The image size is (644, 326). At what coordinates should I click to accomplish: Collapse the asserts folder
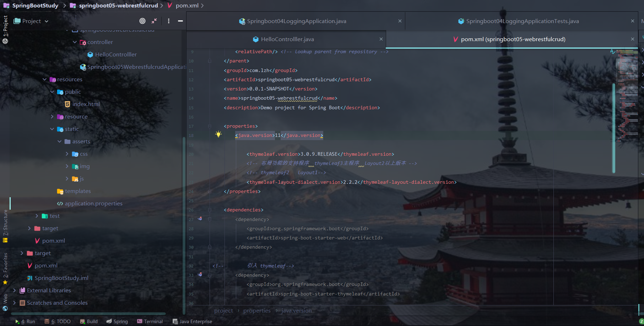click(x=60, y=142)
